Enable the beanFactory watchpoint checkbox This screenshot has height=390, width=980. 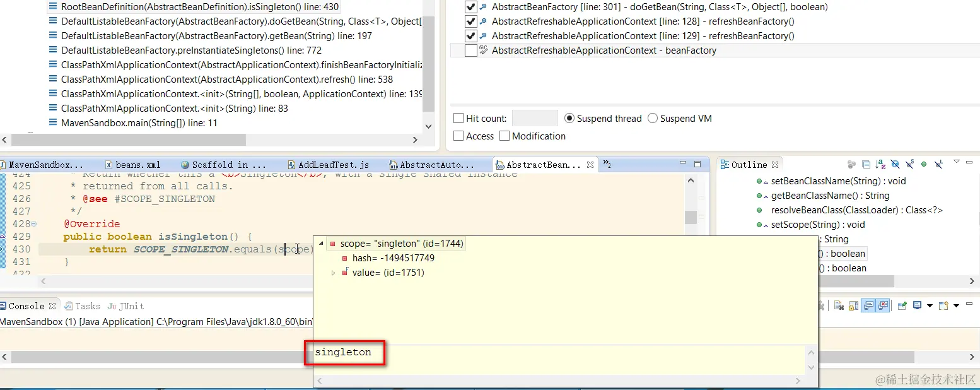pos(470,50)
